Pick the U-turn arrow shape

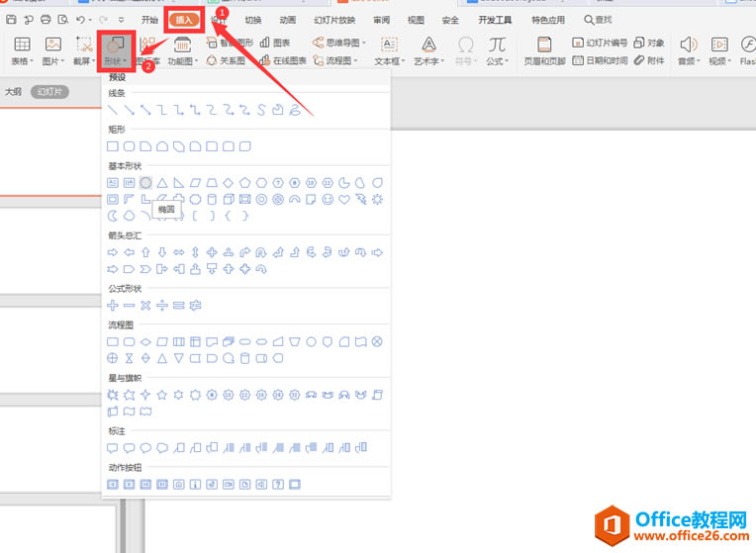[261, 252]
